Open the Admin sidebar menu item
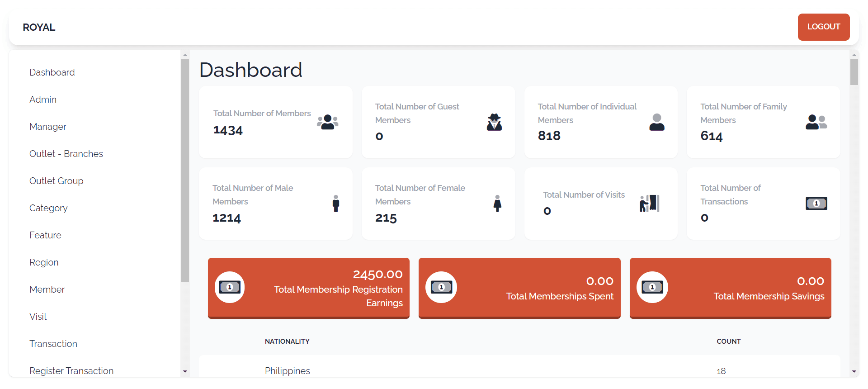The image size is (868, 389). (x=43, y=100)
